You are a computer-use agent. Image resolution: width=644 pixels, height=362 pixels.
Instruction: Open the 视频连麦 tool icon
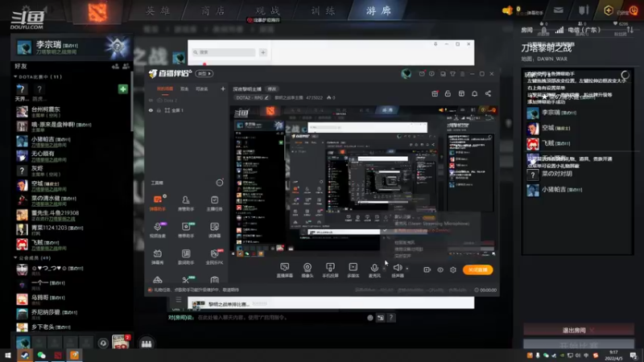157,230
